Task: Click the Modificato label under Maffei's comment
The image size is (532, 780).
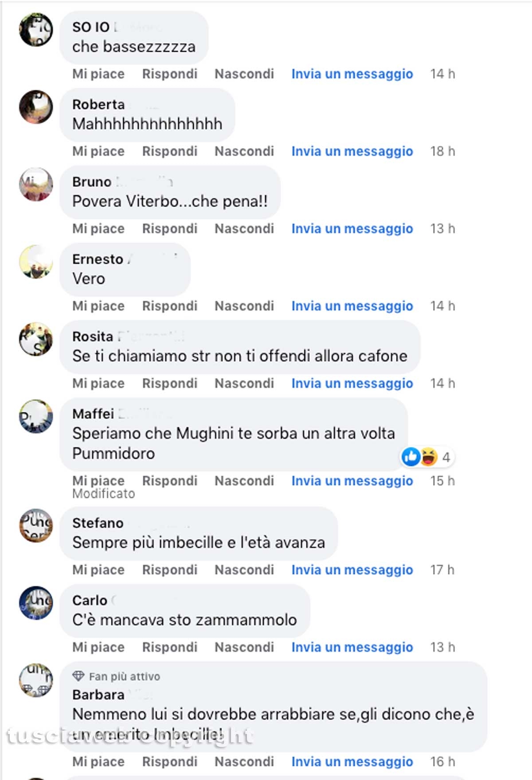Action: [x=104, y=494]
